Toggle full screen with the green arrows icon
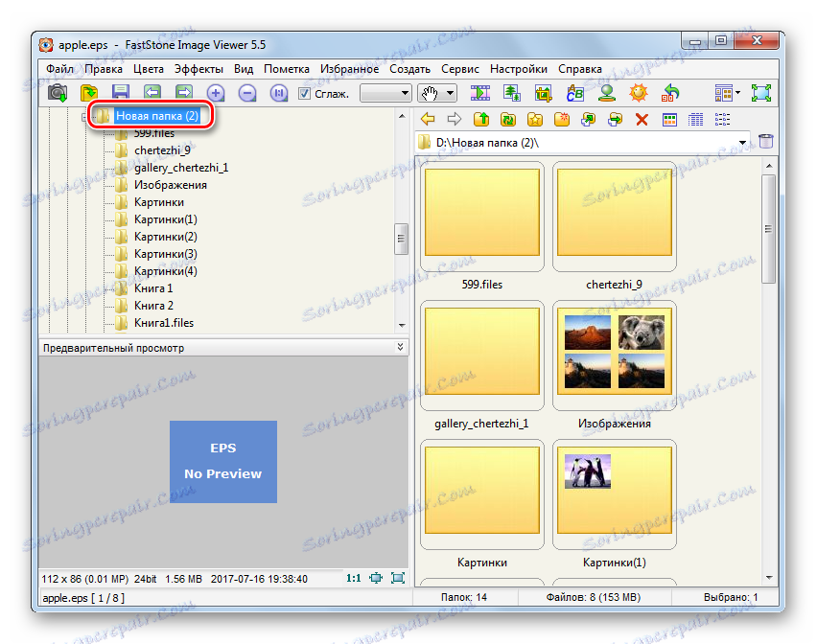Screen dimensions: 817x644 point(761,94)
